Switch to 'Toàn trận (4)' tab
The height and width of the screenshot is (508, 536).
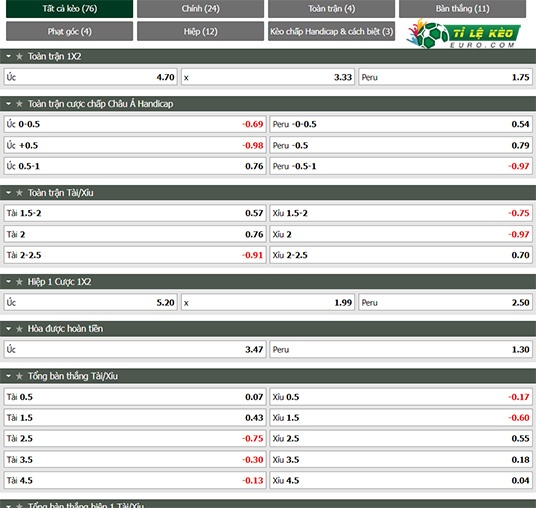tap(331, 9)
